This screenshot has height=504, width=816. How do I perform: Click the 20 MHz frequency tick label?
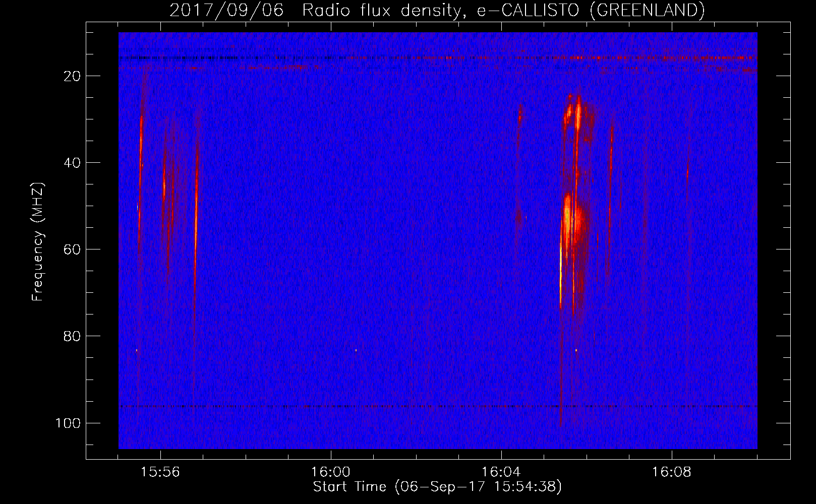[72, 76]
